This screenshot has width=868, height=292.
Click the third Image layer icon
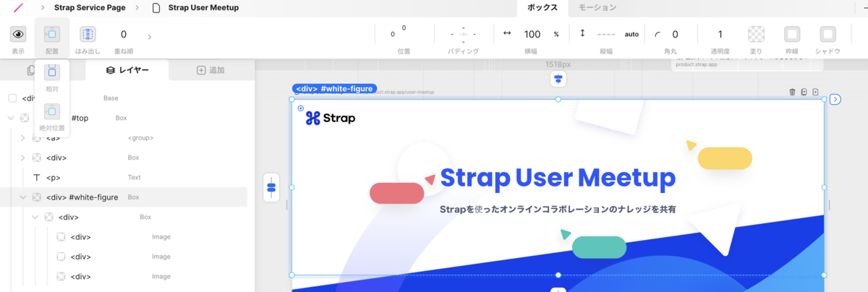tap(61, 276)
